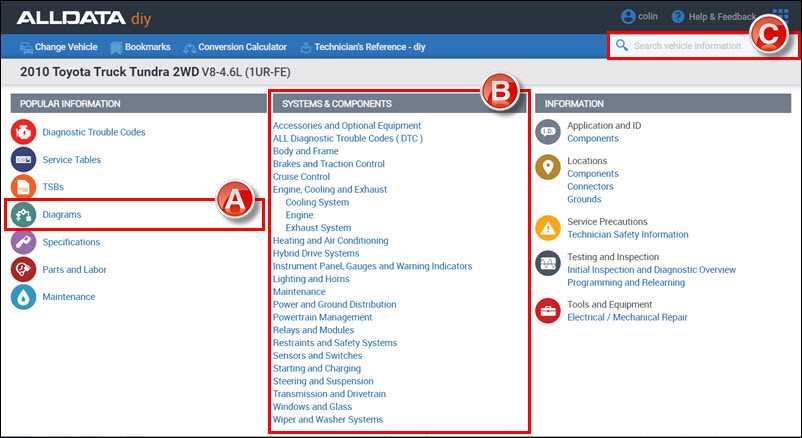Open the Service Tables link
The height and width of the screenshot is (438, 802).
click(x=72, y=160)
